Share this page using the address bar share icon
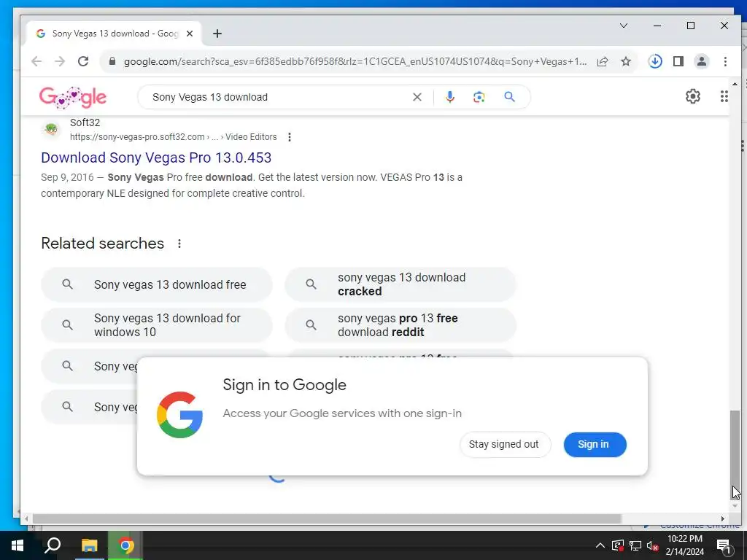Viewport: 747px width, 560px height. [602, 61]
